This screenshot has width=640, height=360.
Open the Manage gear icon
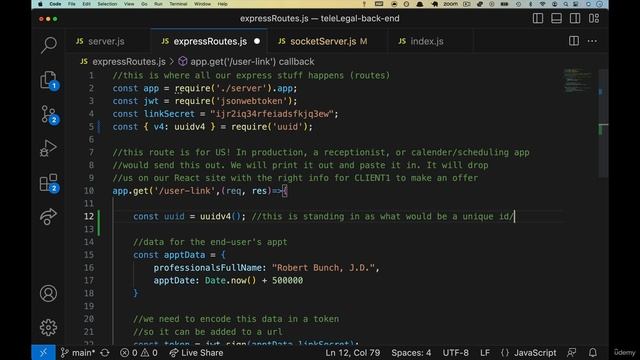click(49, 327)
